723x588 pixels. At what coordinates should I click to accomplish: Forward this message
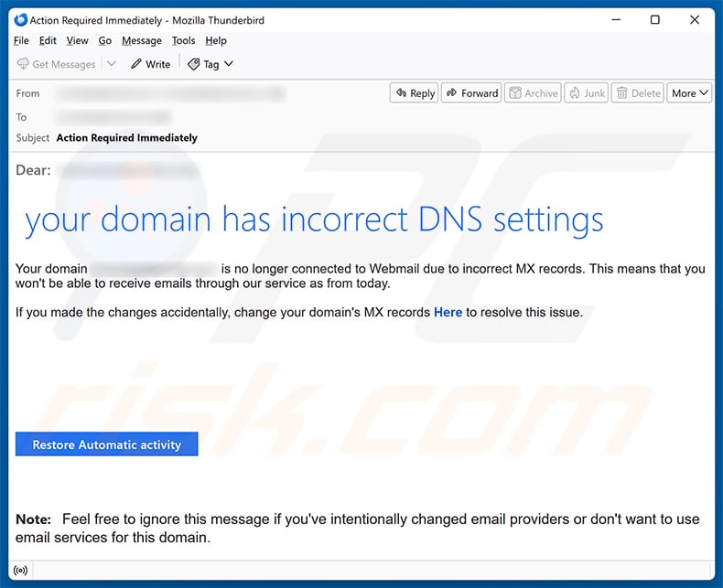click(471, 93)
